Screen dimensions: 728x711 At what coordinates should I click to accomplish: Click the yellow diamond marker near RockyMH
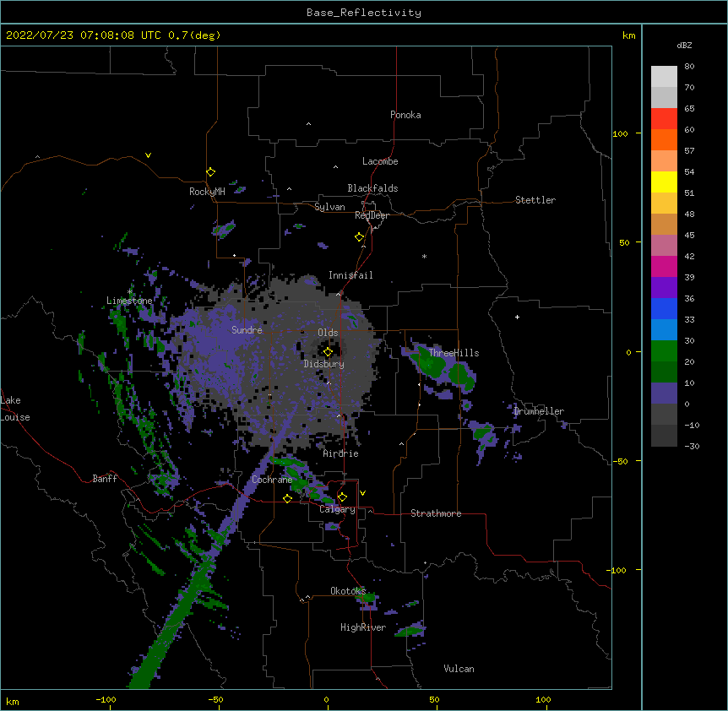pyautogui.click(x=211, y=172)
